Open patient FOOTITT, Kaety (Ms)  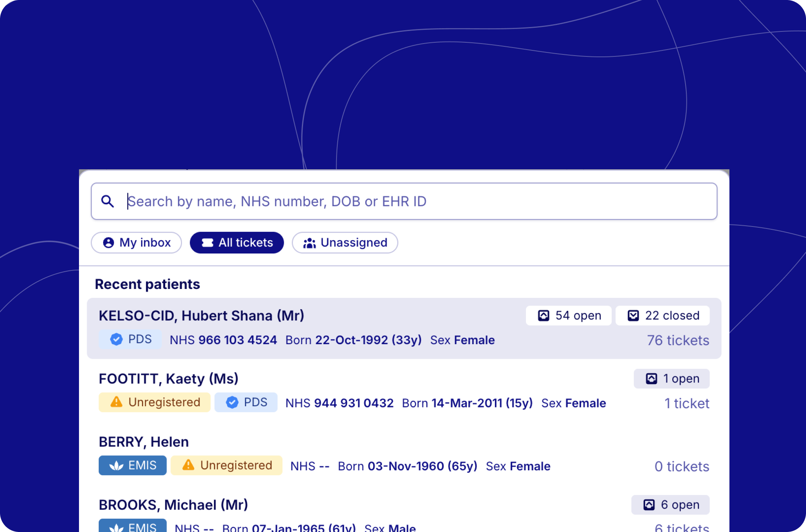click(x=404, y=391)
